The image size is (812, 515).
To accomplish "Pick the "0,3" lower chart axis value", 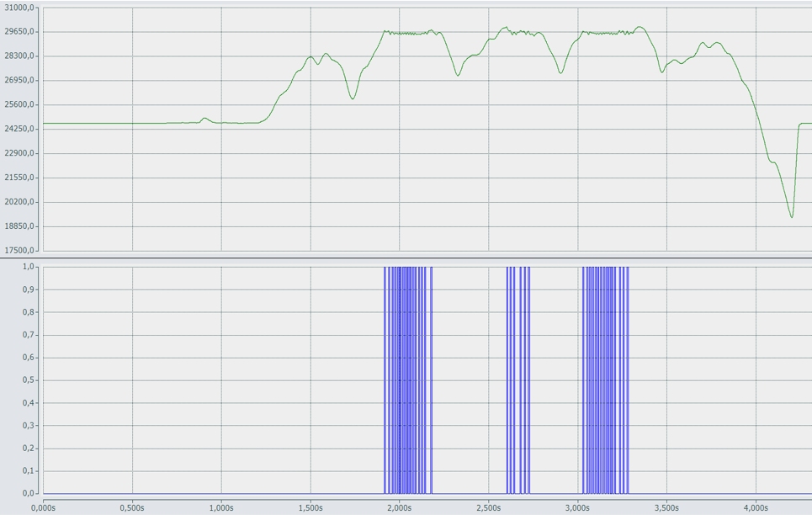I will point(29,426).
